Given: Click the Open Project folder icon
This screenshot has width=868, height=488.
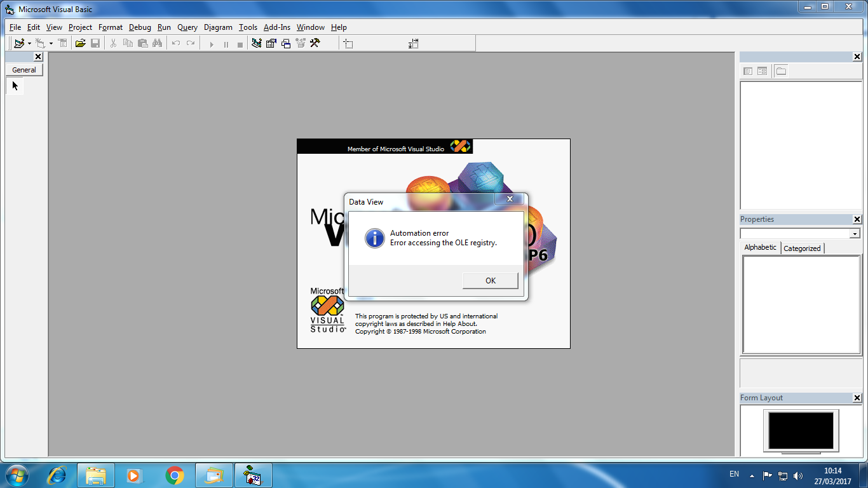Looking at the screenshot, I should [80, 43].
